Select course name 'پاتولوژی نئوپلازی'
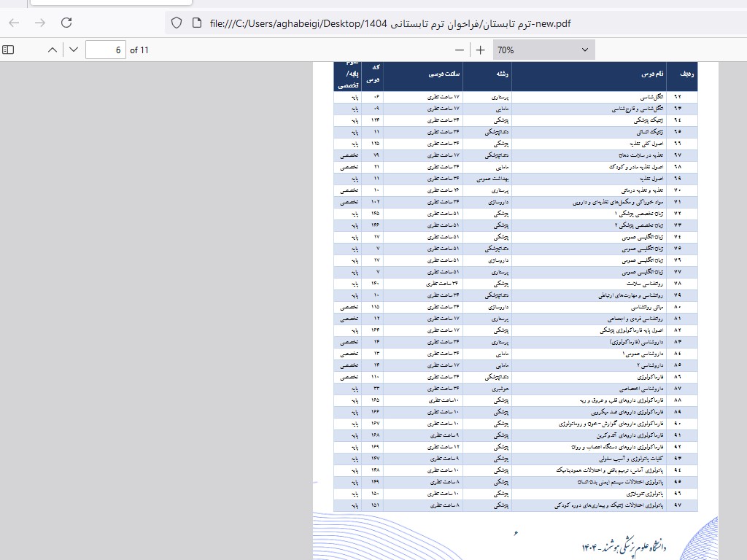The height and width of the screenshot is (560, 747). pyautogui.click(x=645, y=494)
